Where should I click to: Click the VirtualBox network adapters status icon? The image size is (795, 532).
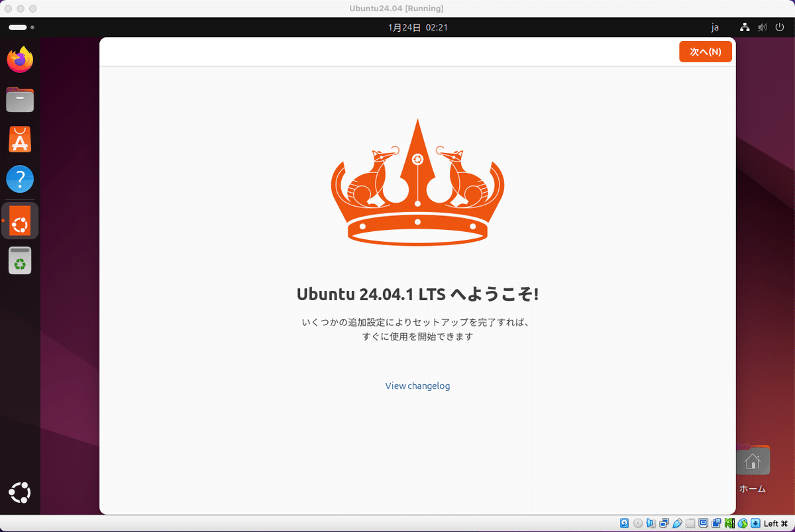(664, 523)
